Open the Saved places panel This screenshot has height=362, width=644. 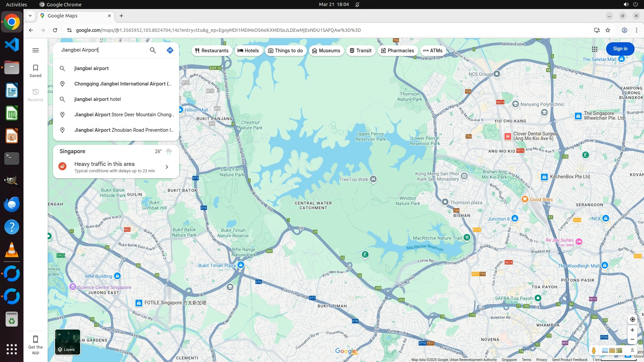[35, 71]
